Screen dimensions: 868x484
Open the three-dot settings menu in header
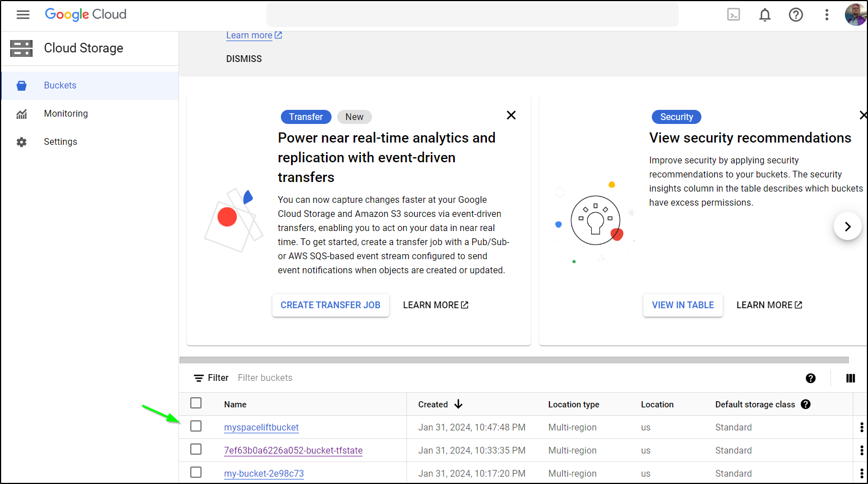tap(827, 15)
